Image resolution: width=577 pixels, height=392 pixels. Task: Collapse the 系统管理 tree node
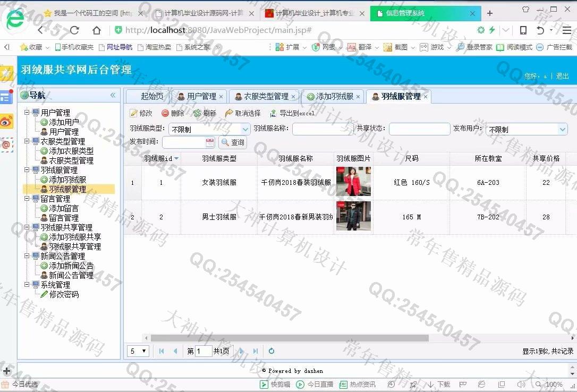coord(27,284)
